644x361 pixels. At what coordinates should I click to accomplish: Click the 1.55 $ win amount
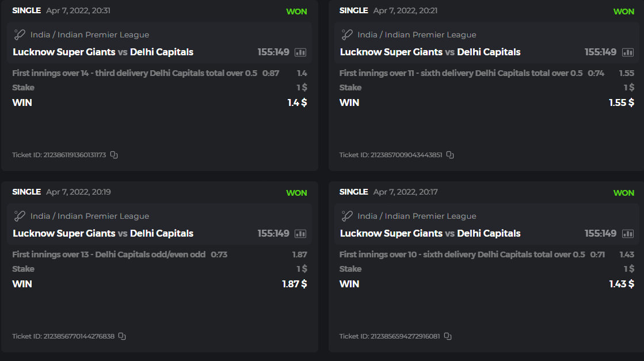(622, 102)
